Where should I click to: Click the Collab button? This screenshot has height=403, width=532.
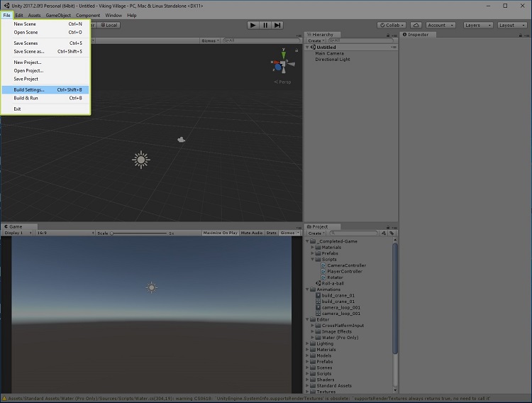click(392, 25)
